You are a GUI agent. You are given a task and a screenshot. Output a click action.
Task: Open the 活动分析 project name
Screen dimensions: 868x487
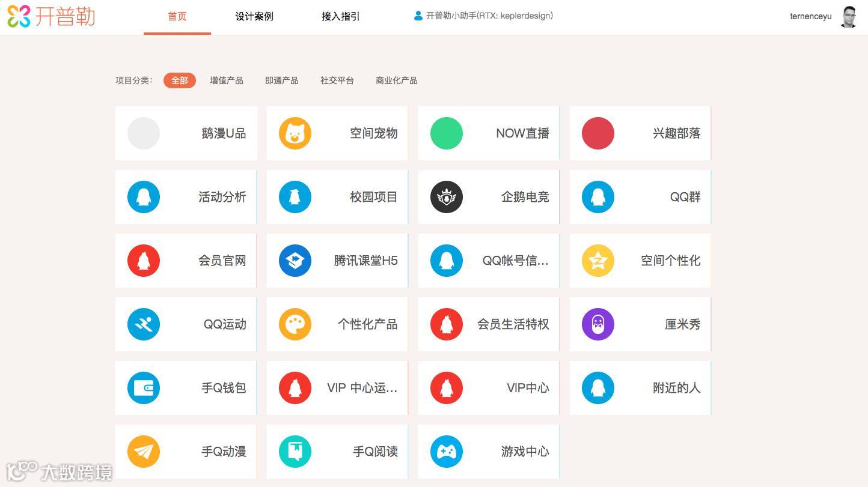(x=222, y=197)
